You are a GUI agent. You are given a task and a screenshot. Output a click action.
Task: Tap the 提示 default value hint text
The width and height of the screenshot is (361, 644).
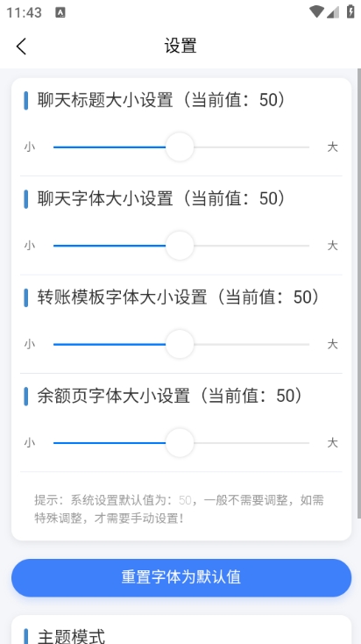180,509
